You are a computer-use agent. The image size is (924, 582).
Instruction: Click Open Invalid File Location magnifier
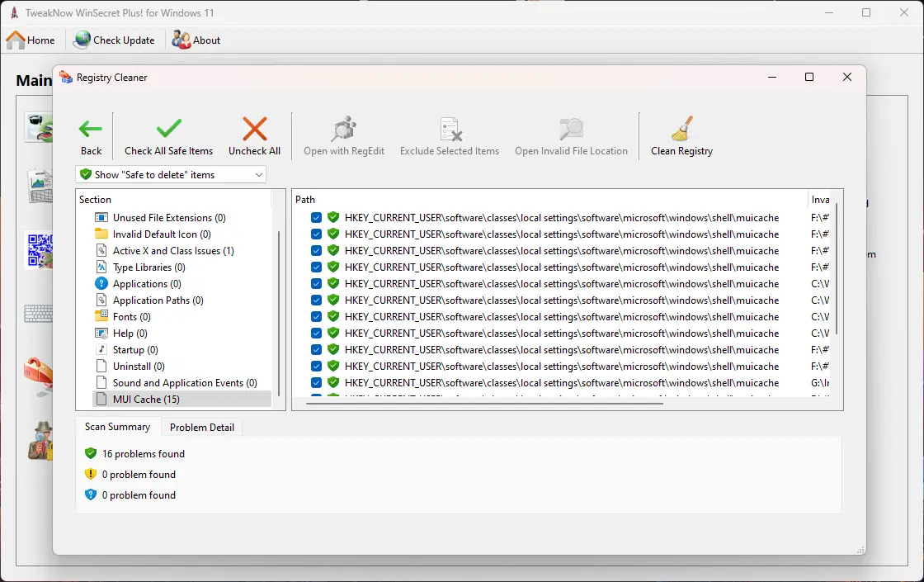[x=571, y=129]
